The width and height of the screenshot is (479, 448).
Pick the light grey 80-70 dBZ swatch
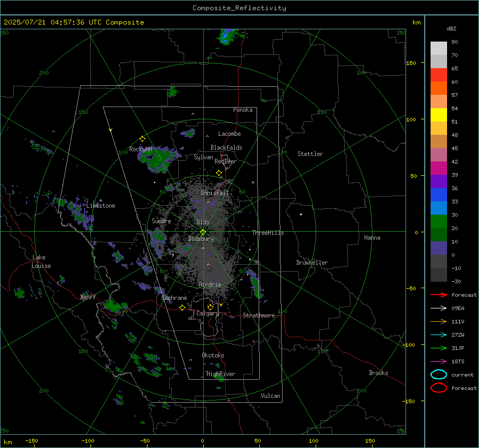pos(439,48)
